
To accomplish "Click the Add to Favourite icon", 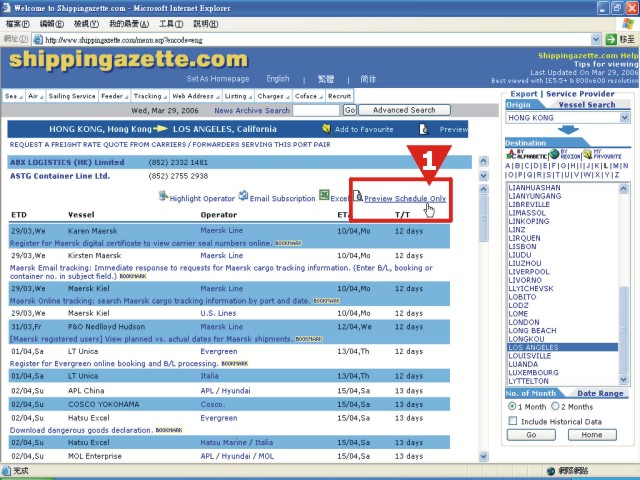I will point(326,129).
